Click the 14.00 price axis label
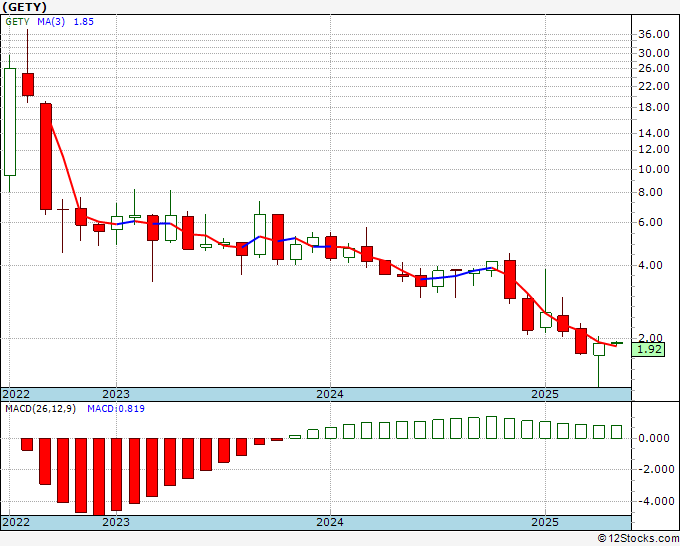This screenshot has width=680, height=546. 654,134
